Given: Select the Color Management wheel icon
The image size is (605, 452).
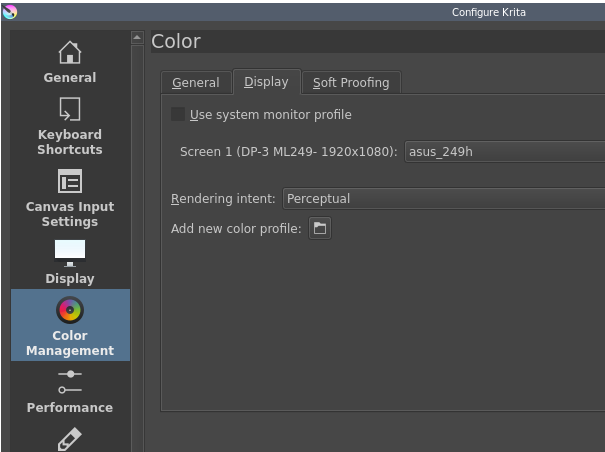Looking at the screenshot, I should point(70,310).
